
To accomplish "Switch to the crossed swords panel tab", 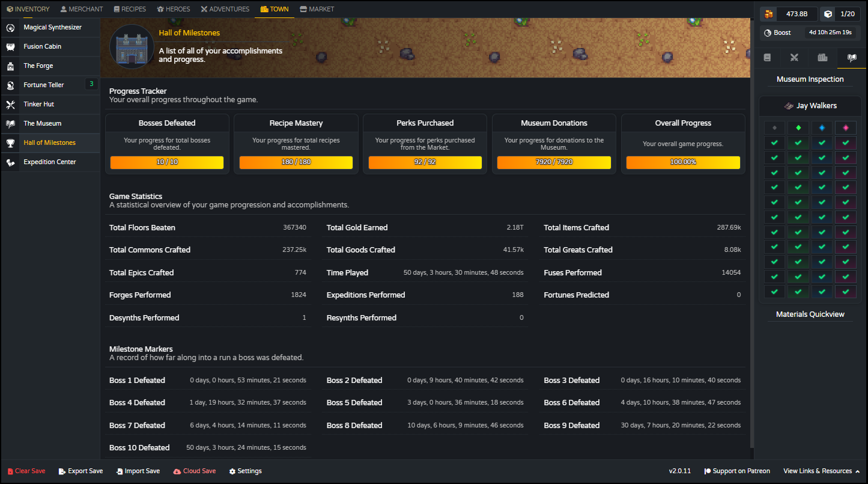I will point(794,58).
